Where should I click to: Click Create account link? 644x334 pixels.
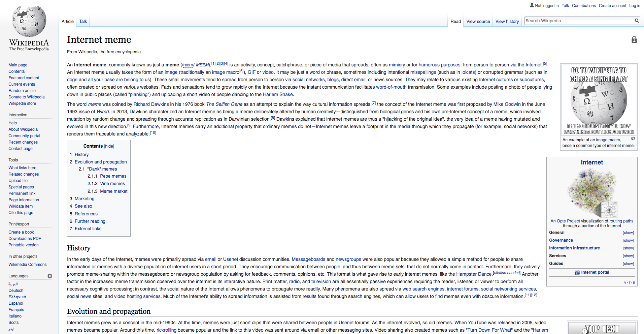tap(612, 6)
